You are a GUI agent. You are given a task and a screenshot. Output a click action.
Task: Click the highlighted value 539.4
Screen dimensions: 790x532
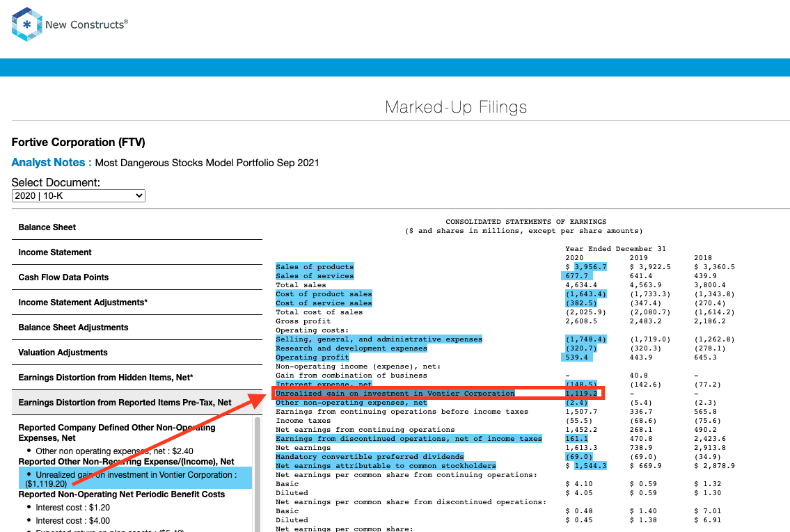[576, 357]
